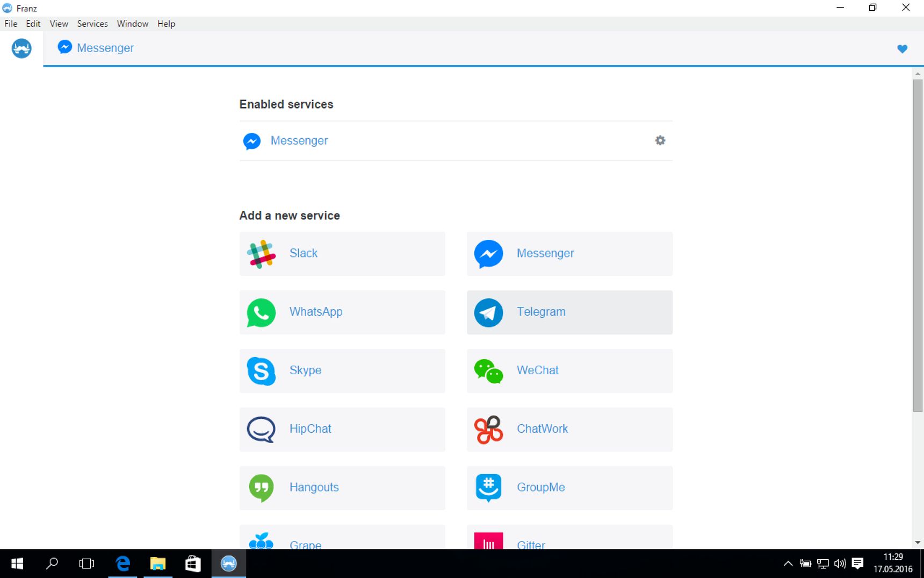Click the taskbar clock showing 11:29
The image size is (924, 578).
tap(893, 563)
